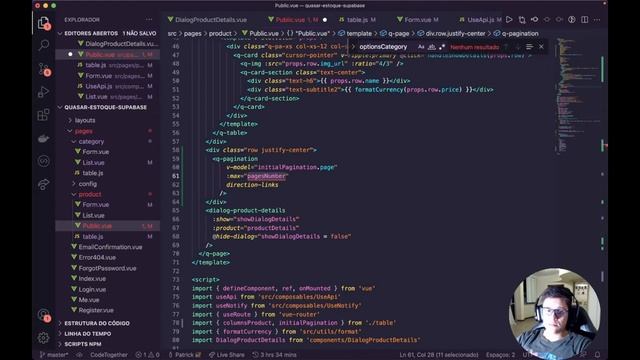Open errors and warnings status indicator

coord(148,355)
